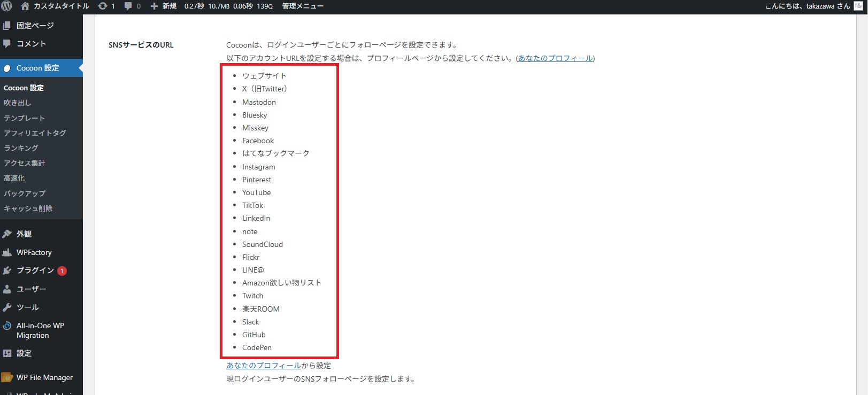868x395 pixels.
Task: Click the はてなブックマーク list entry
Action: click(276, 153)
